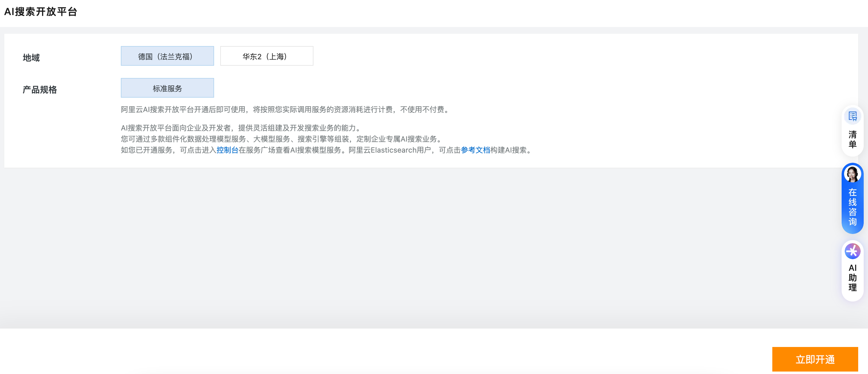Select the 德国（法兰克福） region option

point(167,56)
